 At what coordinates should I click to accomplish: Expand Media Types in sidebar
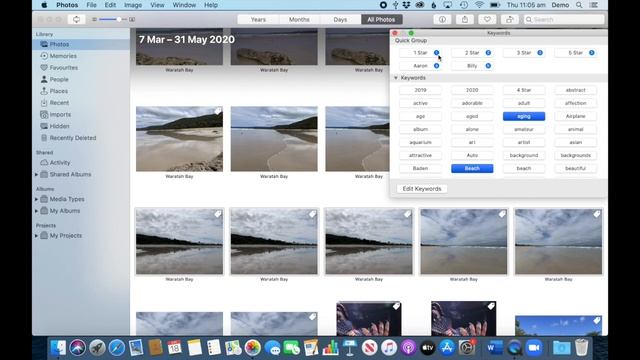tap(36, 199)
